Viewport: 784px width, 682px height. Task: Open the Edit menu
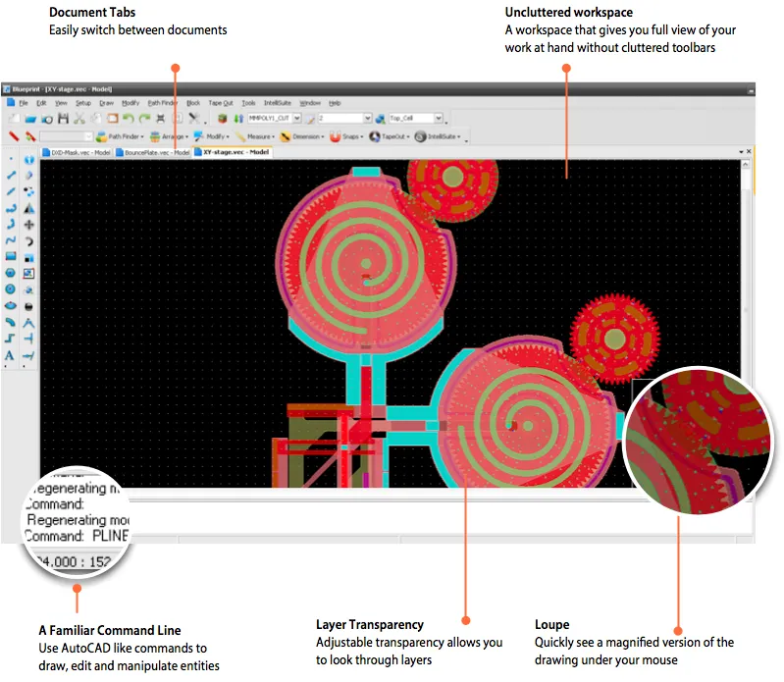click(41, 103)
